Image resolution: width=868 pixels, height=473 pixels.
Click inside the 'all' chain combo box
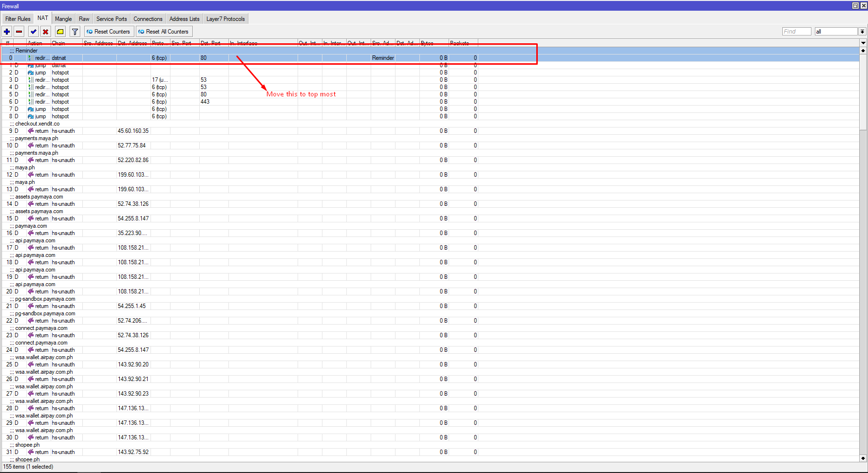pos(835,32)
